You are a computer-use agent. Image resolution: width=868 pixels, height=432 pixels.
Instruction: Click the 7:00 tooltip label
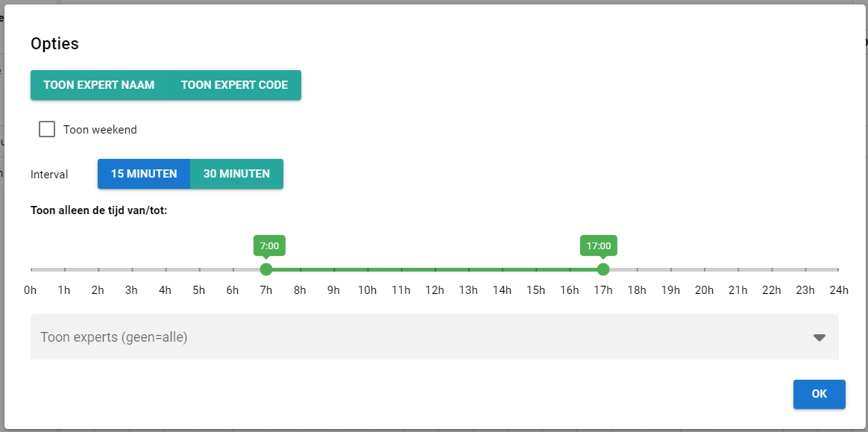(269, 245)
